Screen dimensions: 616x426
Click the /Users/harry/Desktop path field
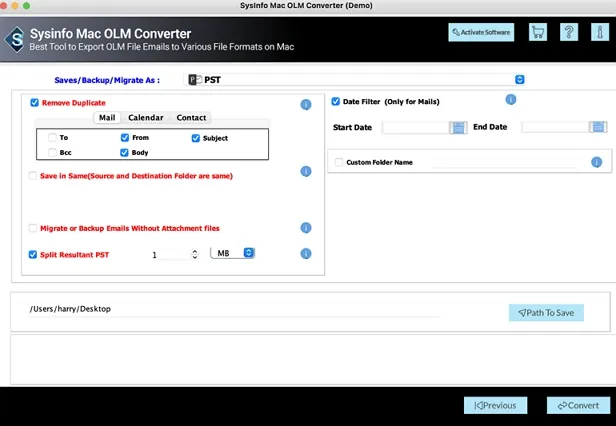point(234,309)
